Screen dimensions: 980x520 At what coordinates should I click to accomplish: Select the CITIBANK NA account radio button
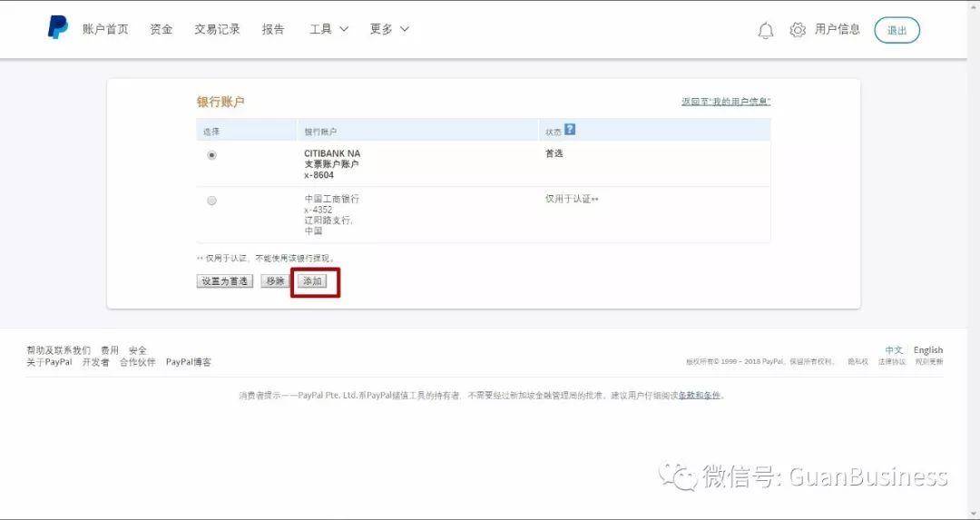[x=211, y=155]
